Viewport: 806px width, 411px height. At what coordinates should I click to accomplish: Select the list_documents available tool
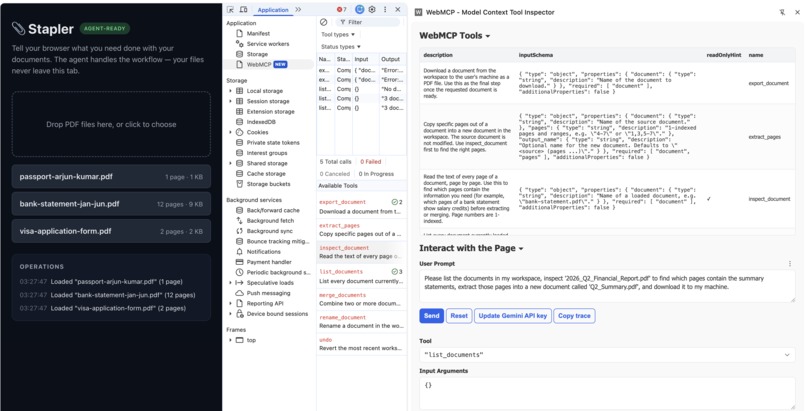click(361, 276)
